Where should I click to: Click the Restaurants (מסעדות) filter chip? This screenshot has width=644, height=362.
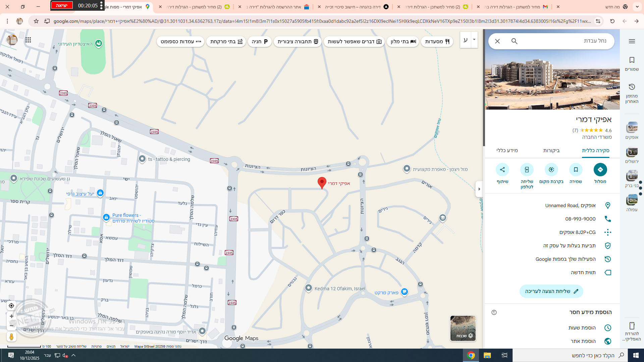tap(437, 42)
